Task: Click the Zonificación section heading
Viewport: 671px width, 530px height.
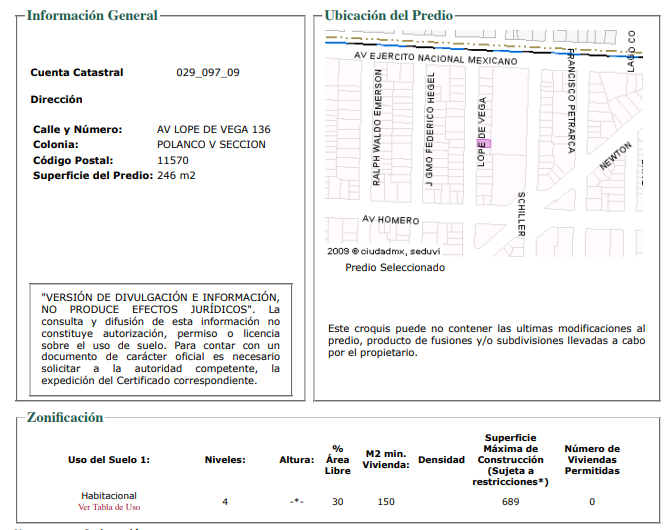Action: tap(65, 417)
